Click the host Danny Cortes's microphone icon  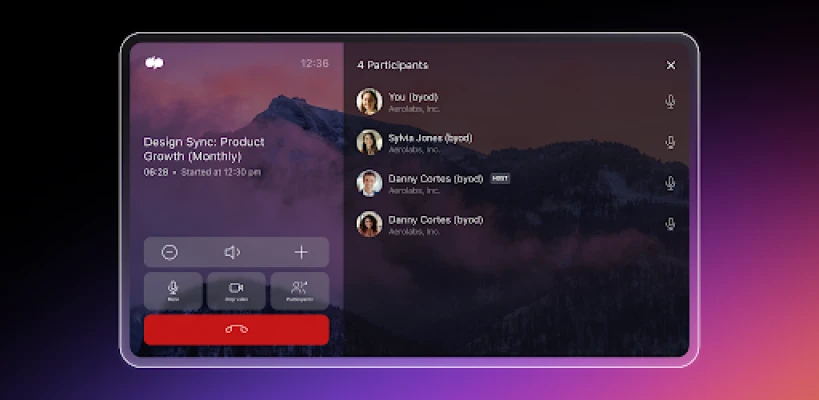pos(670,183)
